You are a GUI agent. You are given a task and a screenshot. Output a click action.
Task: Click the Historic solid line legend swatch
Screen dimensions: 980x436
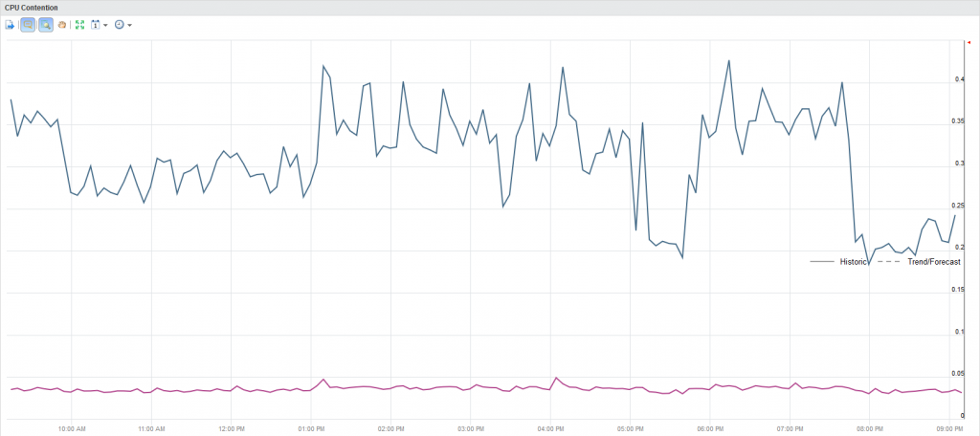pos(823,261)
